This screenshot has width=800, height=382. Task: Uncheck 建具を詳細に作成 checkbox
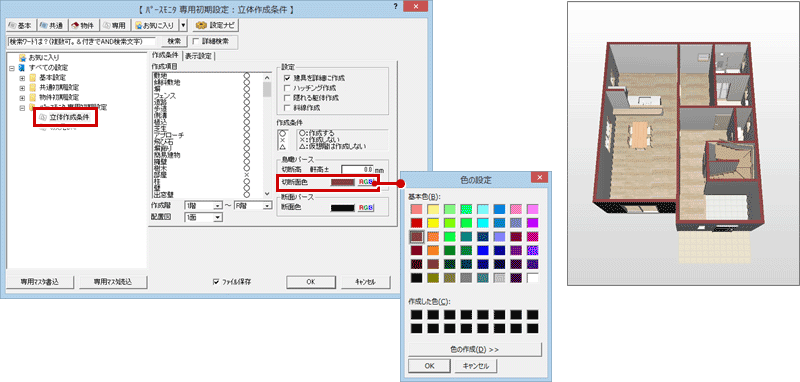[x=287, y=79]
